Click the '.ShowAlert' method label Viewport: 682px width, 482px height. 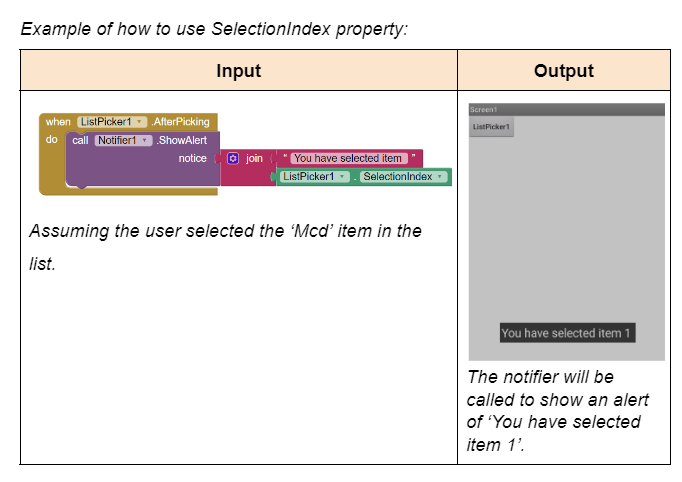coord(182,140)
